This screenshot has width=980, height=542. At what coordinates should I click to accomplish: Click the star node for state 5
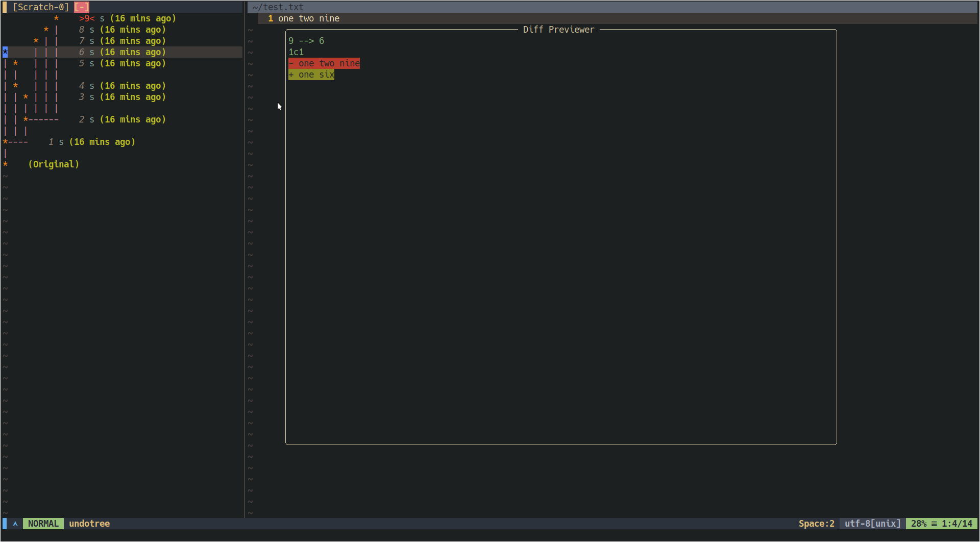coord(15,63)
